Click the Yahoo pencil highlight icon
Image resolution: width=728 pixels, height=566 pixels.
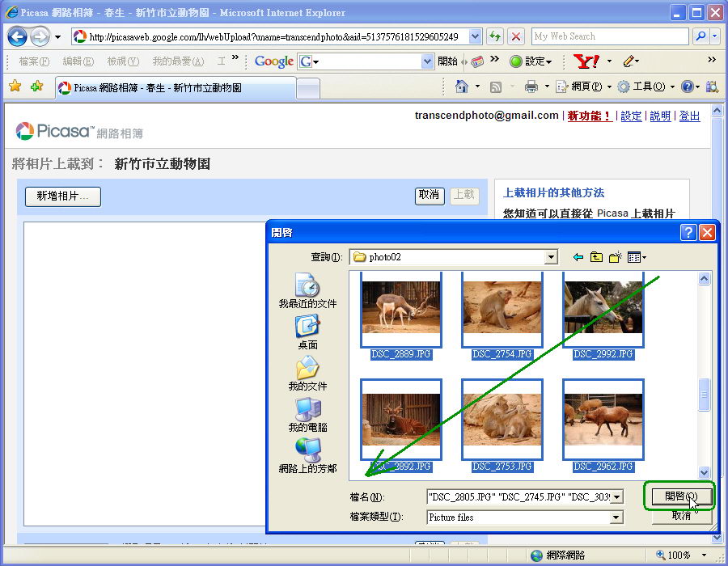[x=629, y=61]
